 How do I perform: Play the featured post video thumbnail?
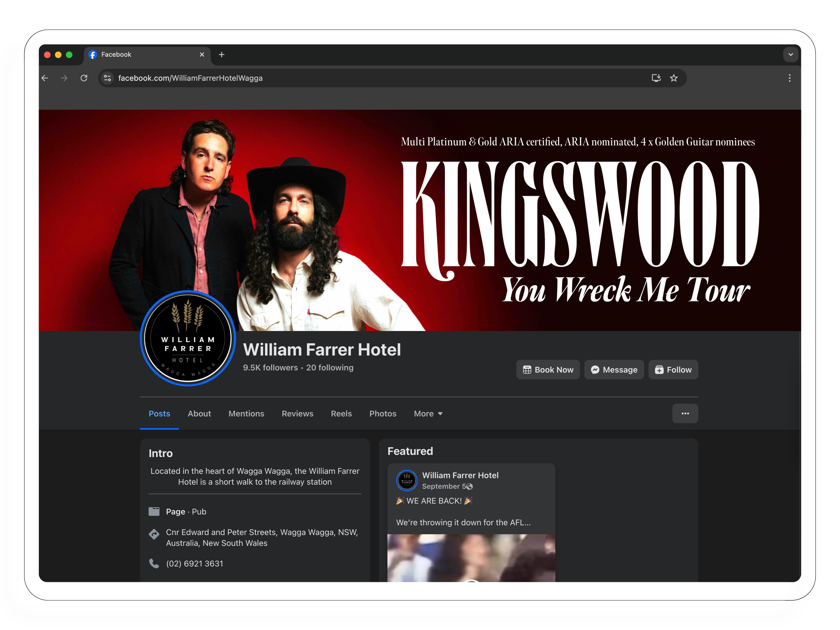click(x=471, y=558)
